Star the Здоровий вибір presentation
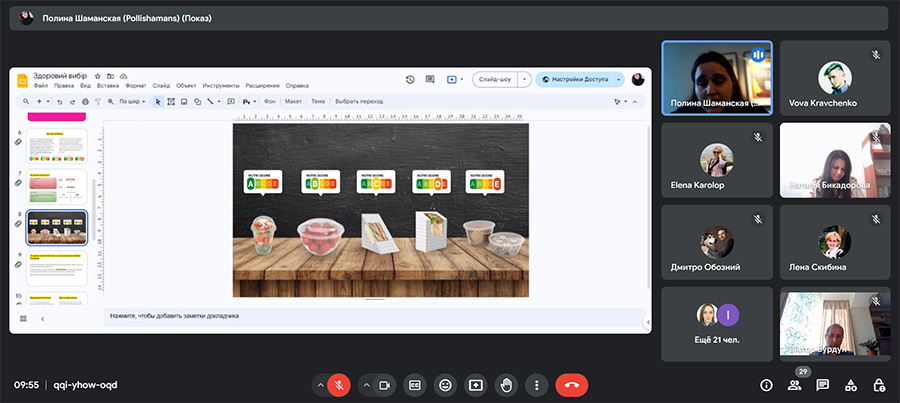Viewport: 900px width, 403px height. 98,76
